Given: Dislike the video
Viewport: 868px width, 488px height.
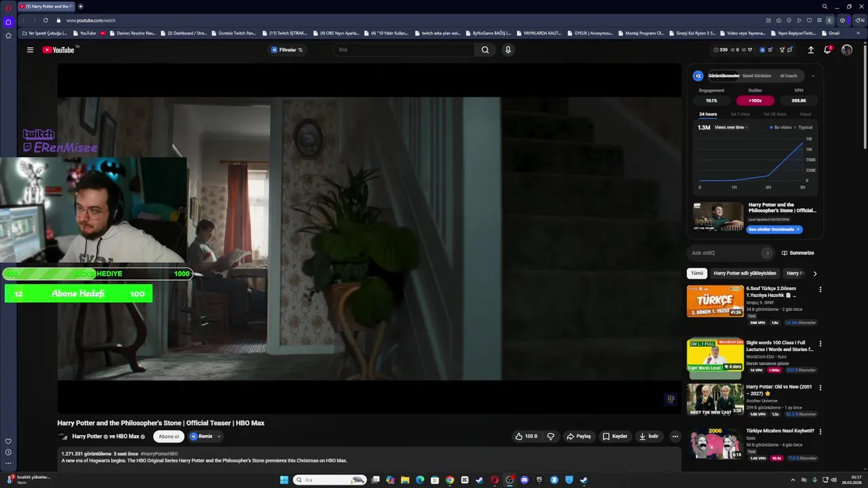Looking at the screenshot, I should [x=551, y=436].
